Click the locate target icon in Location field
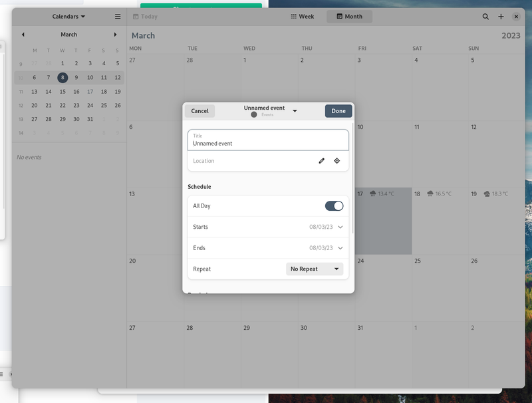This screenshot has height=403, width=532. (336, 161)
